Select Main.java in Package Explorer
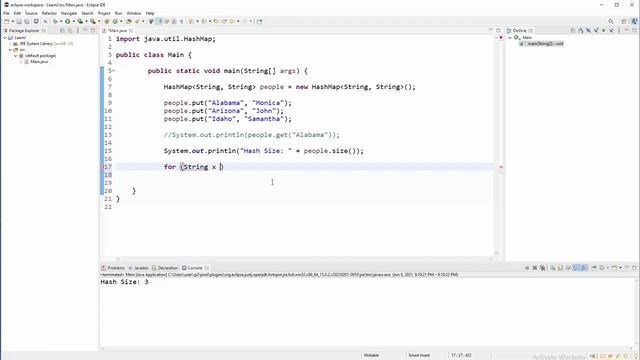 pyautogui.click(x=39, y=62)
